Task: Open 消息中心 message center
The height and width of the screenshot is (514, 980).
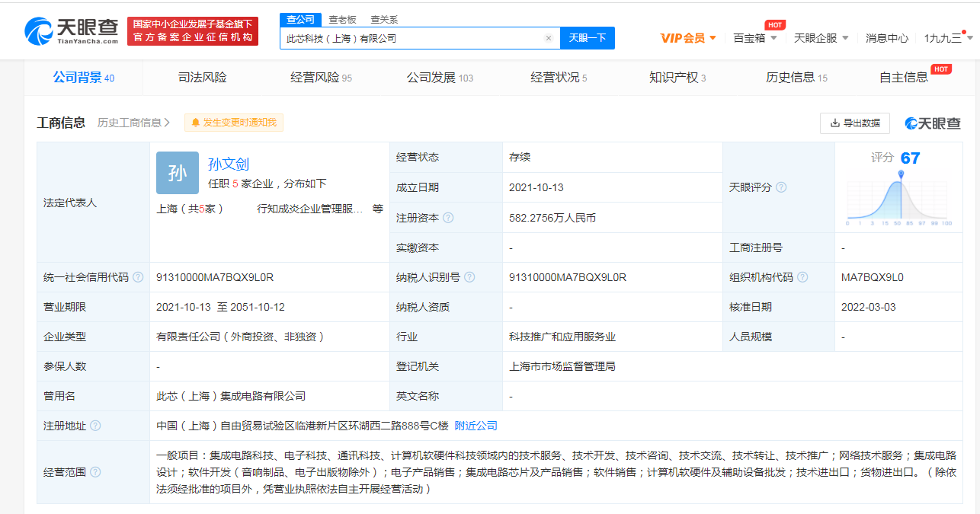Action: click(x=886, y=38)
